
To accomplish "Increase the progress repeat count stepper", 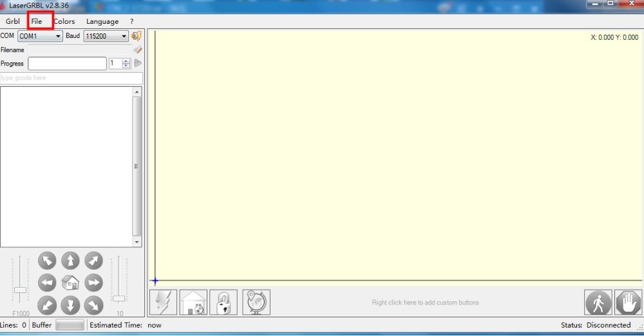I will (126, 61).
